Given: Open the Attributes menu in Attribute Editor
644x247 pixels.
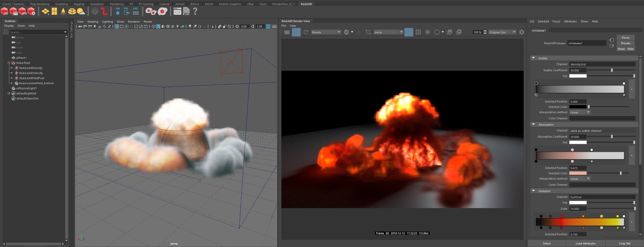Looking at the screenshot, I should point(570,21).
